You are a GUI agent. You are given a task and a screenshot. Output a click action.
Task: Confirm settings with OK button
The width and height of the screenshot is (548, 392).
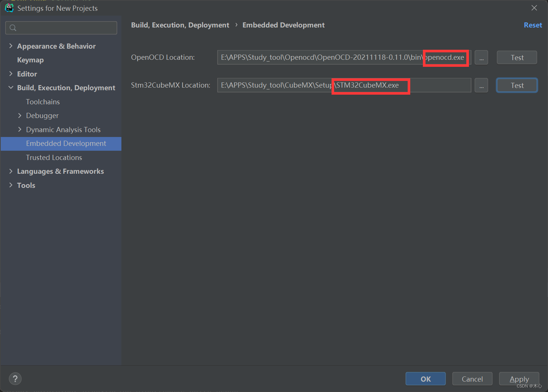click(425, 379)
